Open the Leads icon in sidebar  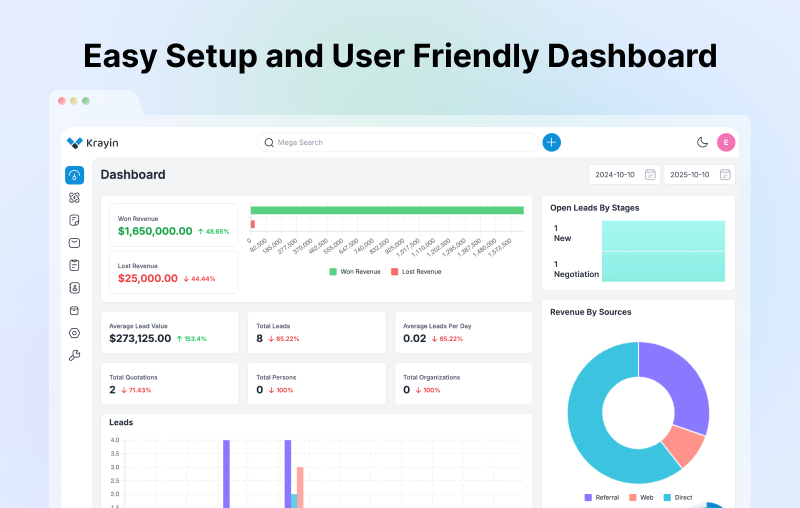(x=74, y=198)
